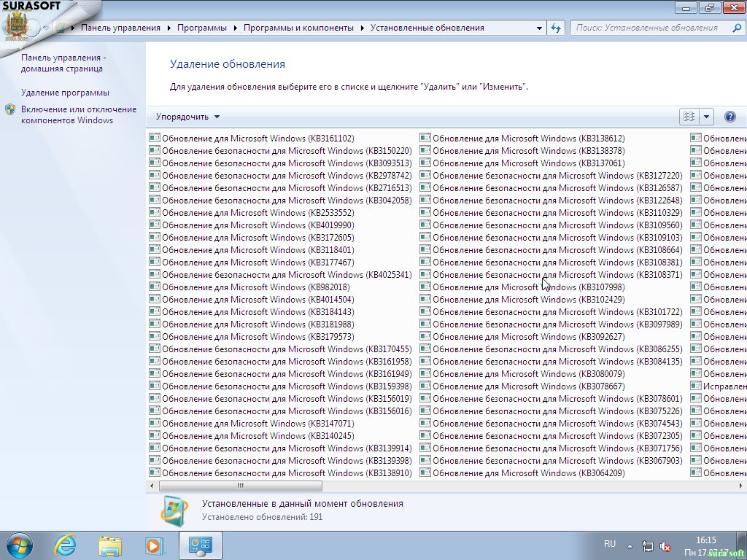Image resolution: width=747 pixels, height=560 pixels.
Task: Select update KB3138378
Action: click(x=522, y=150)
